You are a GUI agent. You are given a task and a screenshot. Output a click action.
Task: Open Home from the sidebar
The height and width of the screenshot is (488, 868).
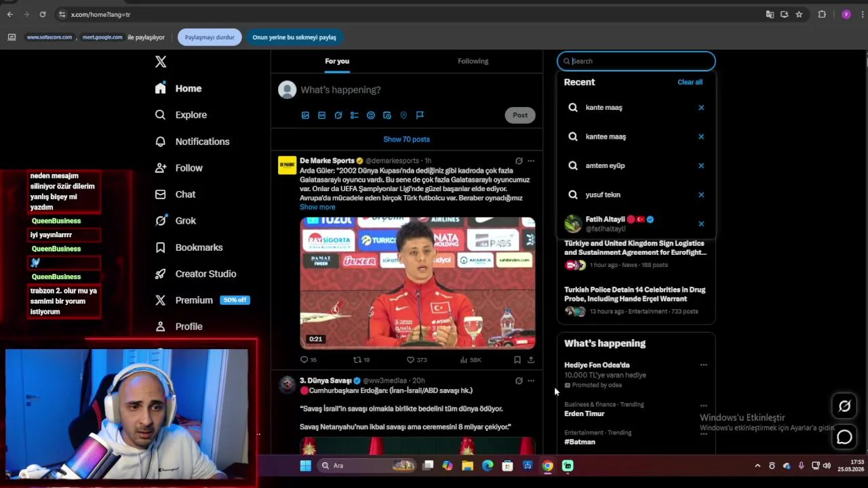(x=178, y=88)
